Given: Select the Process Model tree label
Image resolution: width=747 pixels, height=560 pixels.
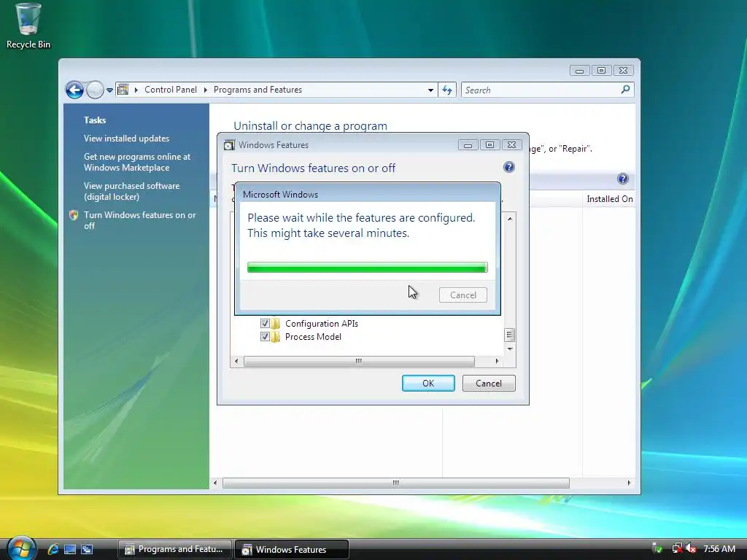Looking at the screenshot, I should pos(313,337).
